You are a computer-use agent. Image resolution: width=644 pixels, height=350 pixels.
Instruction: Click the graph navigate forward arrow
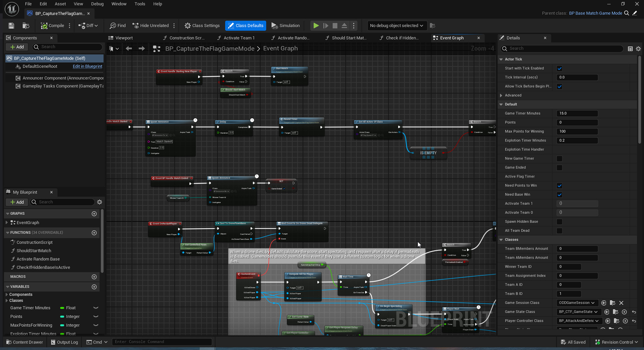click(x=142, y=49)
